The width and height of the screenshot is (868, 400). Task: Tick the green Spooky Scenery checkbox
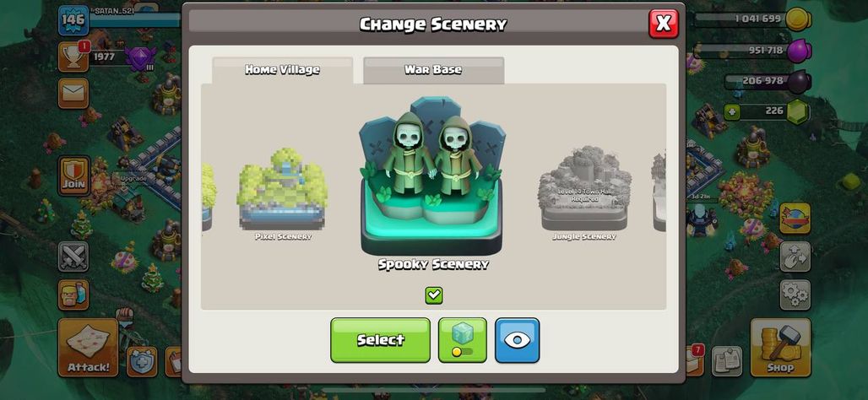click(434, 295)
